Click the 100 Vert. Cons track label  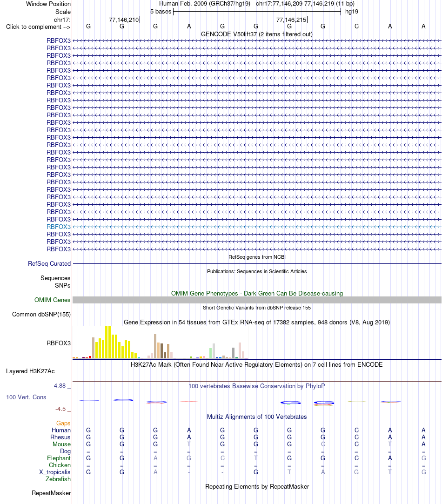click(x=26, y=397)
